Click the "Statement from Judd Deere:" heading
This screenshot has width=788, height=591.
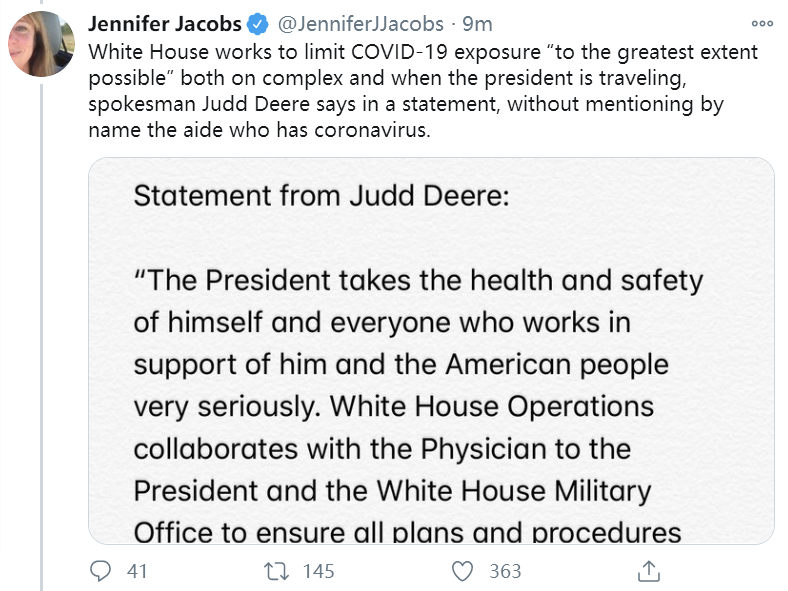(x=321, y=195)
